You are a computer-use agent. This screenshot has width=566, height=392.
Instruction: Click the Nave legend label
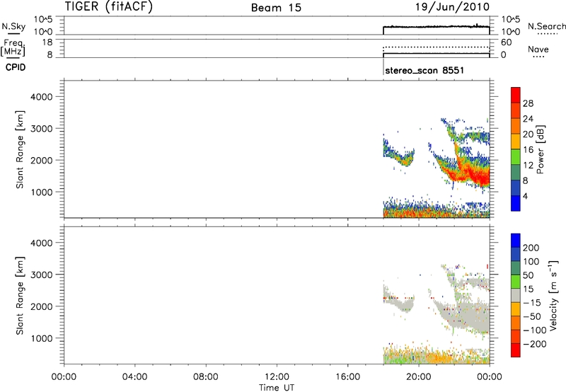tap(538, 49)
